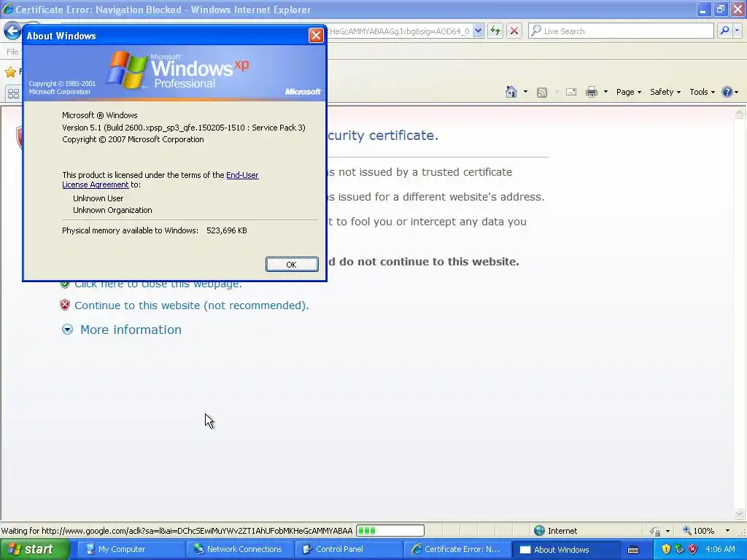The height and width of the screenshot is (560, 747).
Task: Click red security alert tray icon
Action: (693, 550)
